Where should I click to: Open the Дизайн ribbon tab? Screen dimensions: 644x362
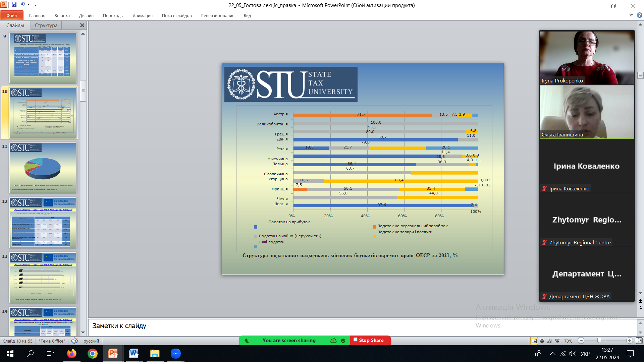(x=86, y=15)
